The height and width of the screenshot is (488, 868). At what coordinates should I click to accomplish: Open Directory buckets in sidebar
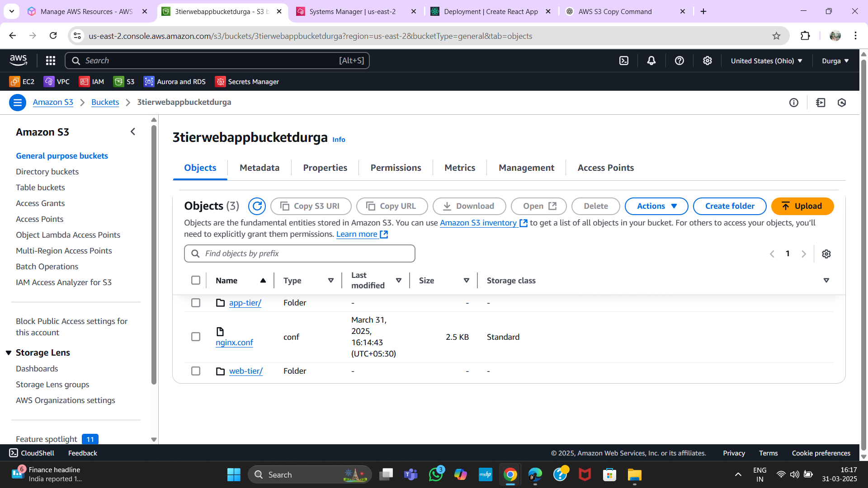47,172
